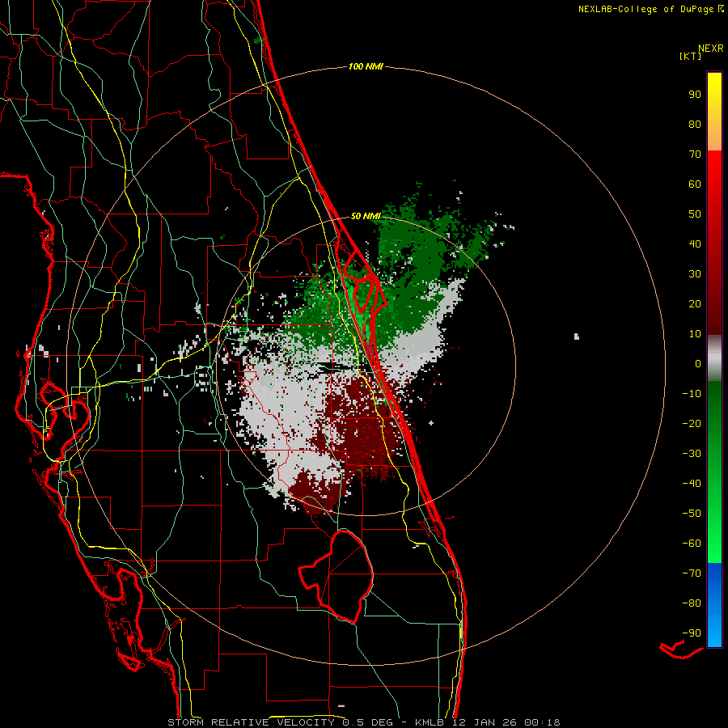This screenshot has height=728, width=728.
Task: Click the -70 tick label on velocity scale
Action: (x=692, y=574)
